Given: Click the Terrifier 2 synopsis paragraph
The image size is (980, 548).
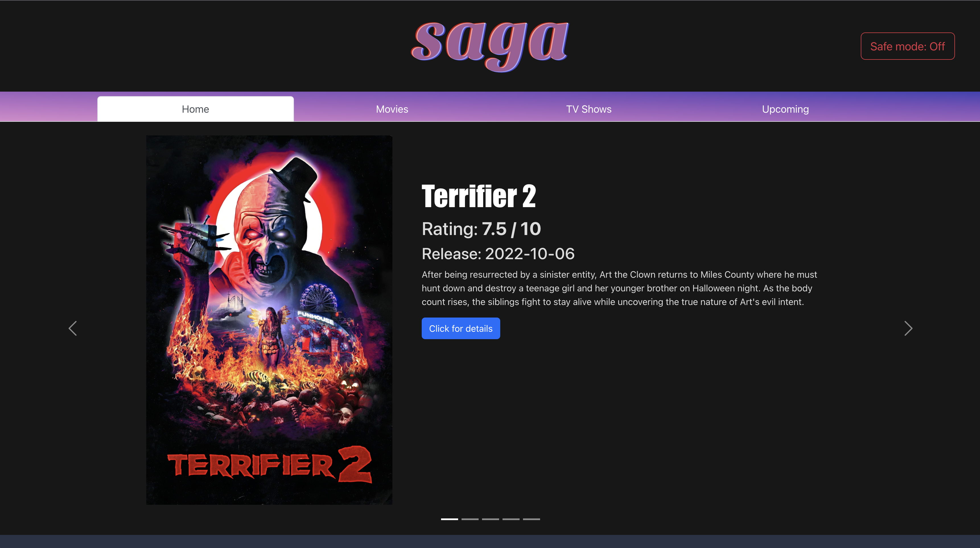Looking at the screenshot, I should [x=619, y=288].
